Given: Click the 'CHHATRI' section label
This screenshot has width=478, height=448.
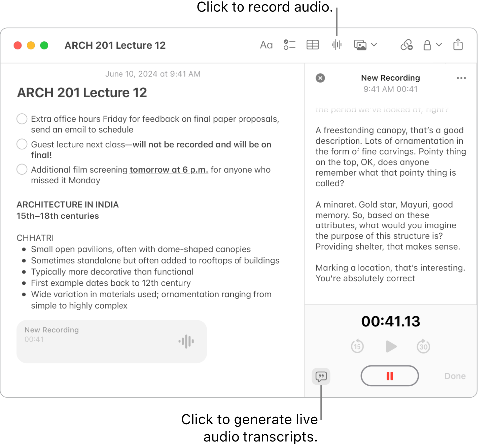Looking at the screenshot, I should coord(35,238).
